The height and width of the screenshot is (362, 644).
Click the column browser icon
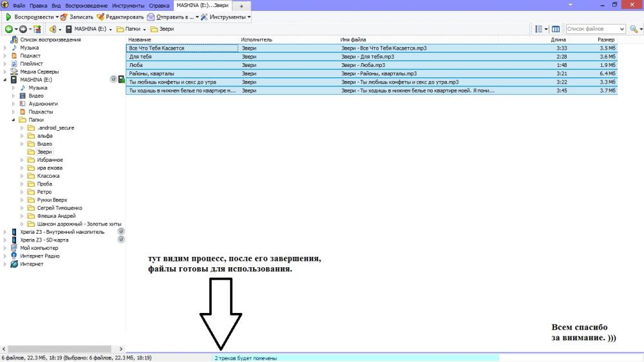pos(556,29)
